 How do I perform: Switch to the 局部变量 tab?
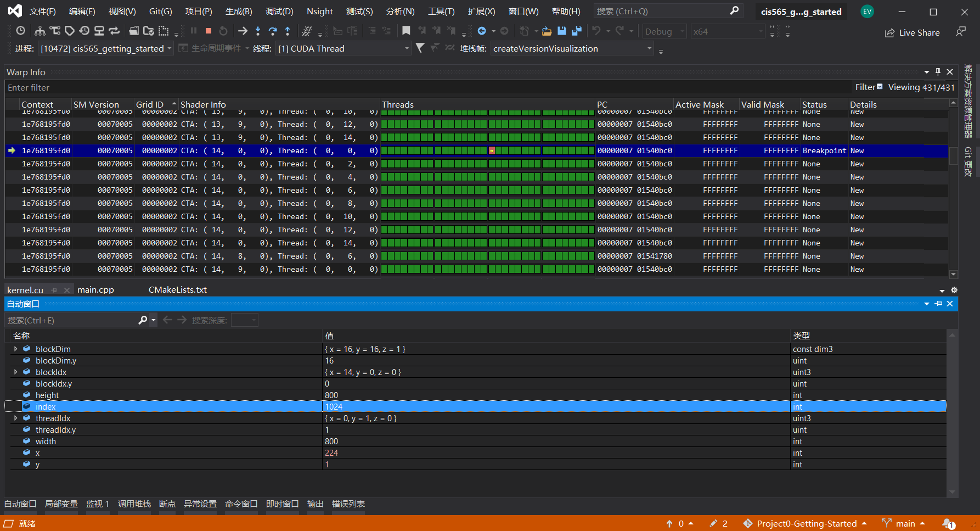pyautogui.click(x=61, y=504)
